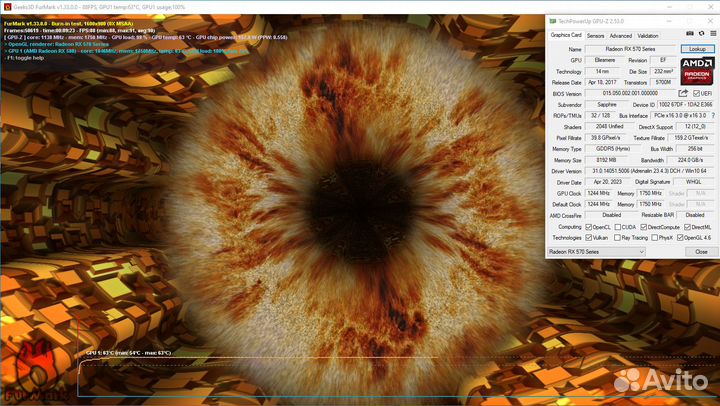Toggle the OpenCL checkbox
The width and height of the screenshot is (720, 406).
(x=589, y=226)
